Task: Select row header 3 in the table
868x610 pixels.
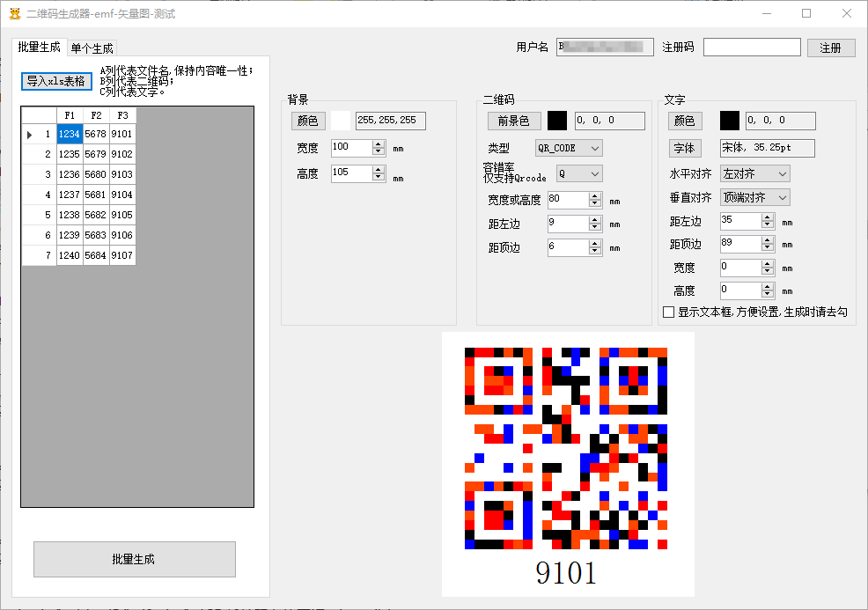Action: (40, 174)
